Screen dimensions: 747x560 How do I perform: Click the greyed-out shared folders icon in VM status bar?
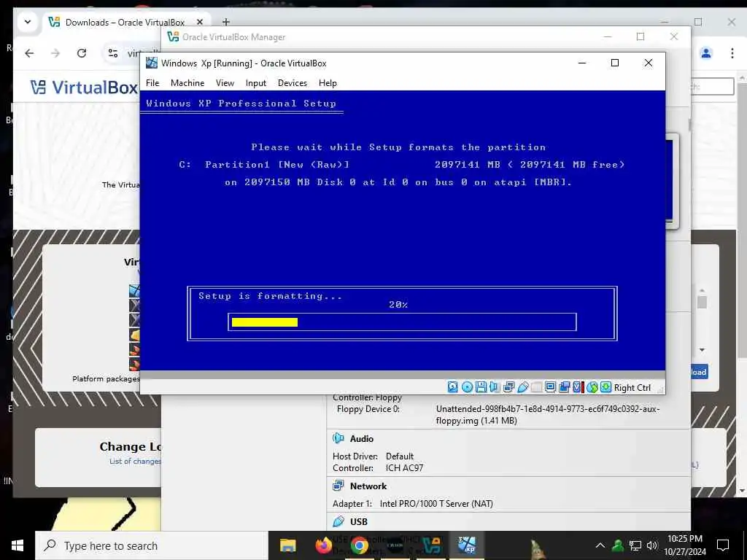[536, 387]
